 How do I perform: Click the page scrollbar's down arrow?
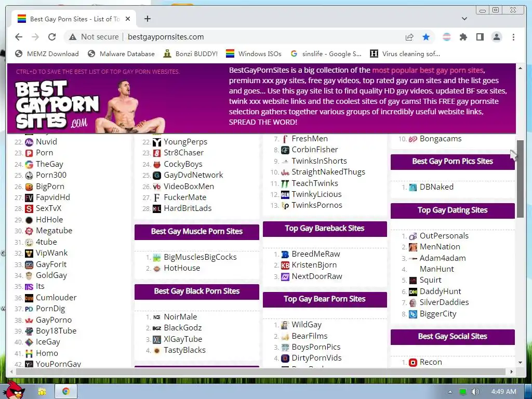coord(520,363)
